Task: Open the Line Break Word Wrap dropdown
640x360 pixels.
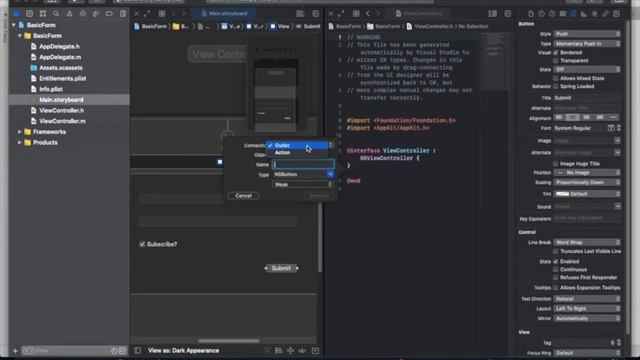Action: click(x=587, y=242)
